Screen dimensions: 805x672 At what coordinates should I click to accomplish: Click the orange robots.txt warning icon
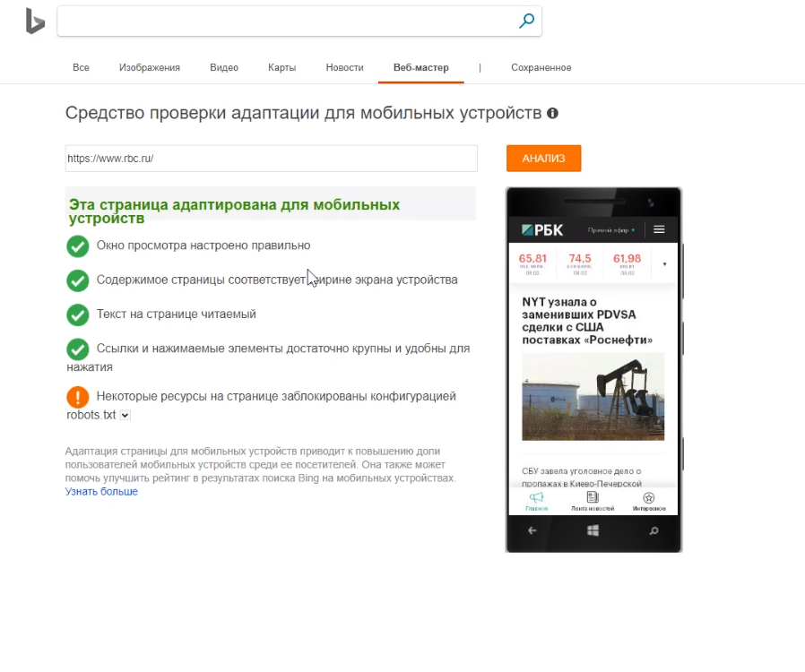pos(77,397)
